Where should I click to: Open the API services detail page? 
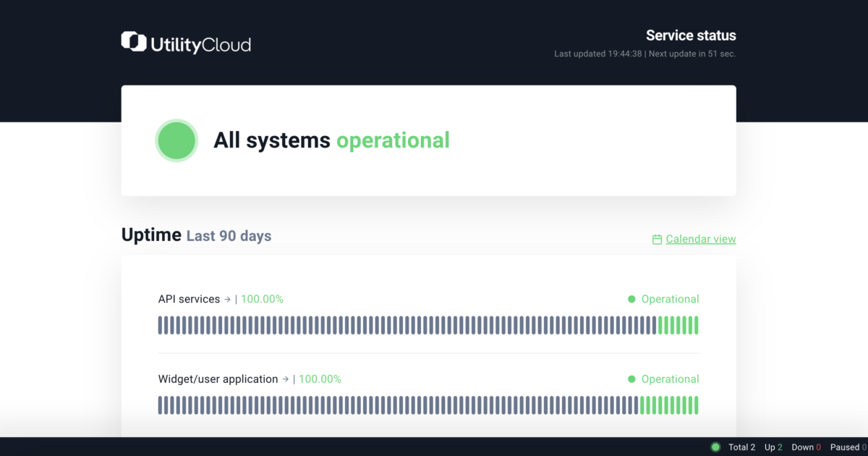click(189, 299)
